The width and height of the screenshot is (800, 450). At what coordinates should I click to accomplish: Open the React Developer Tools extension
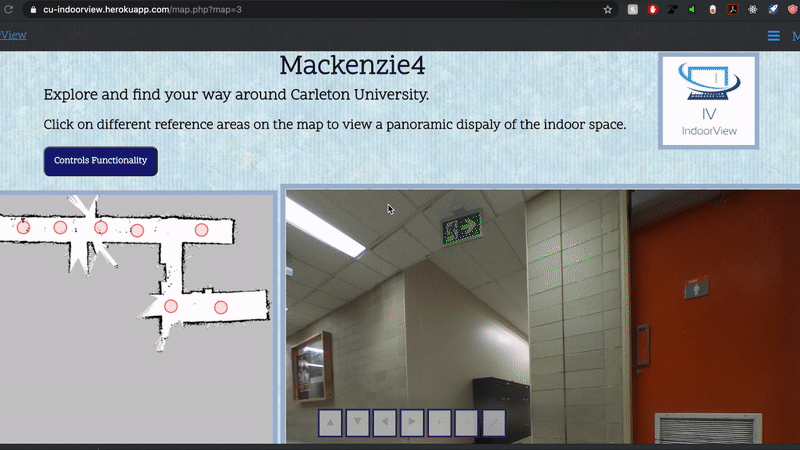click(752, 9)
